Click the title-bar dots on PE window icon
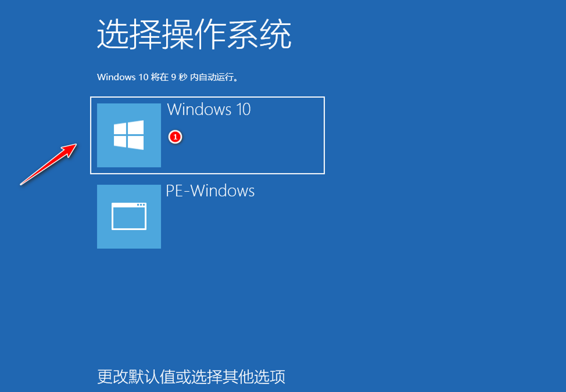Image resolution: width=566 pixels, height=392 pixels. click(x=141, y=205)
